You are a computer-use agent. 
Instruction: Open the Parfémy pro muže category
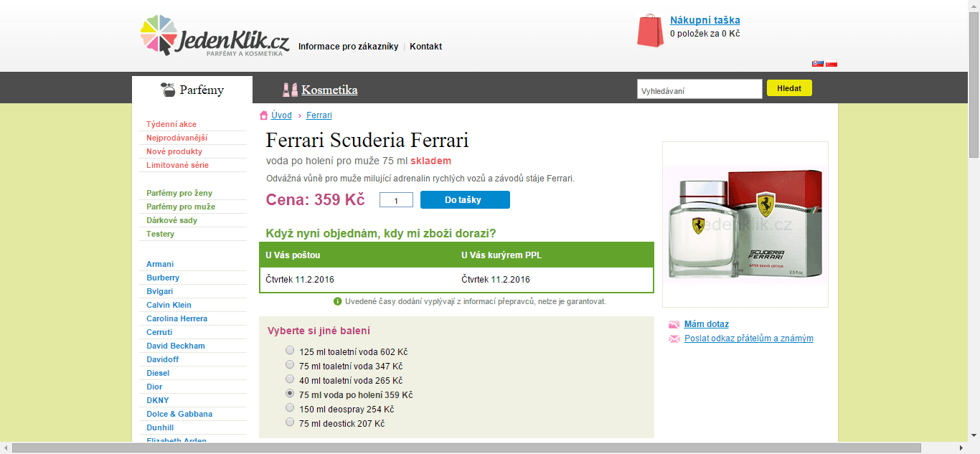coord(181,207)
